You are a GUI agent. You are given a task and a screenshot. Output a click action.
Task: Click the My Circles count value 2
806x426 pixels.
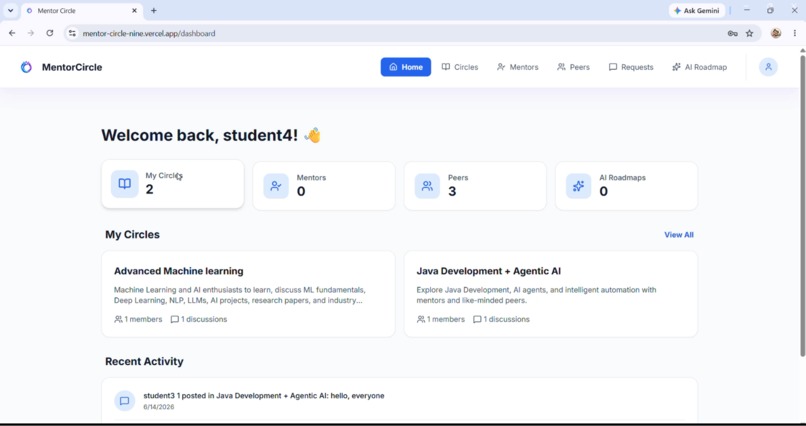[149, 189]
